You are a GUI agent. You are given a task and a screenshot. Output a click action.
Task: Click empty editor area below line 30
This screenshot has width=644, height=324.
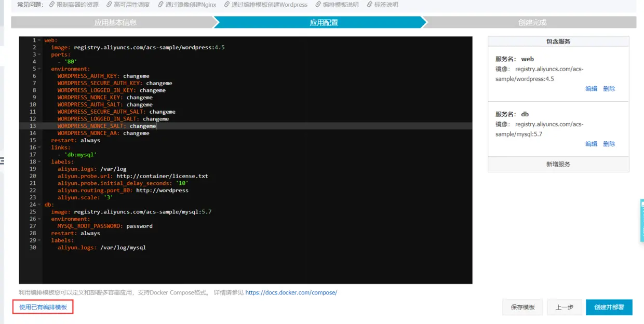(257, 267)
